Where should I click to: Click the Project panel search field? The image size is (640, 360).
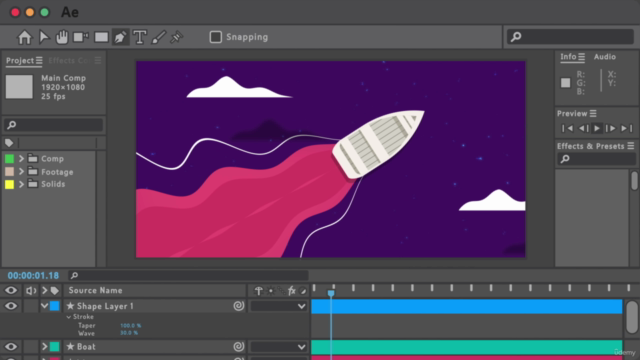pyautogui.click(x=53, y=125)
